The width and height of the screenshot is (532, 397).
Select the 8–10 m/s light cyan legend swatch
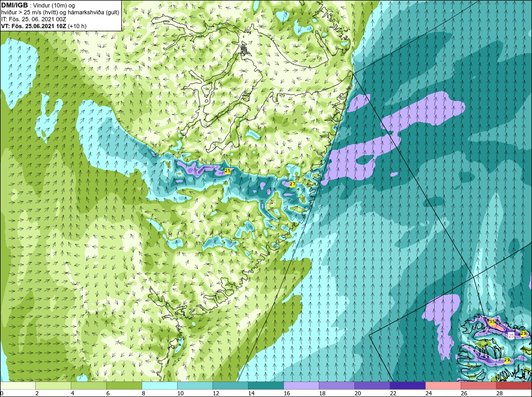click(x=160, y=386)
